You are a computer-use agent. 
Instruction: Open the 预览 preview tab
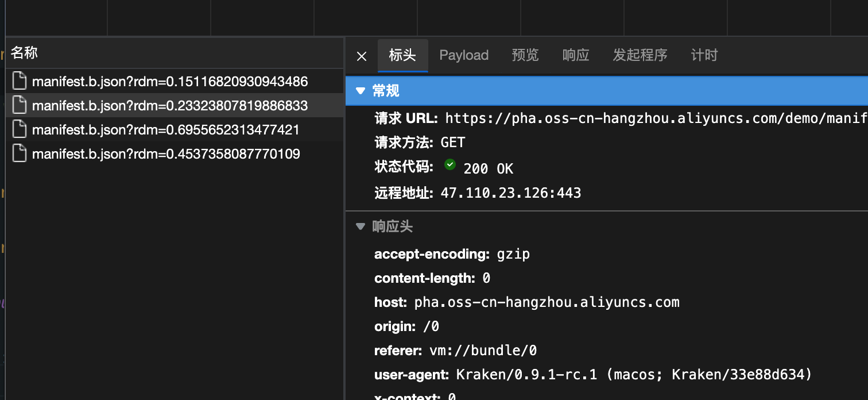pyautogui.click(x=525, y=55)
